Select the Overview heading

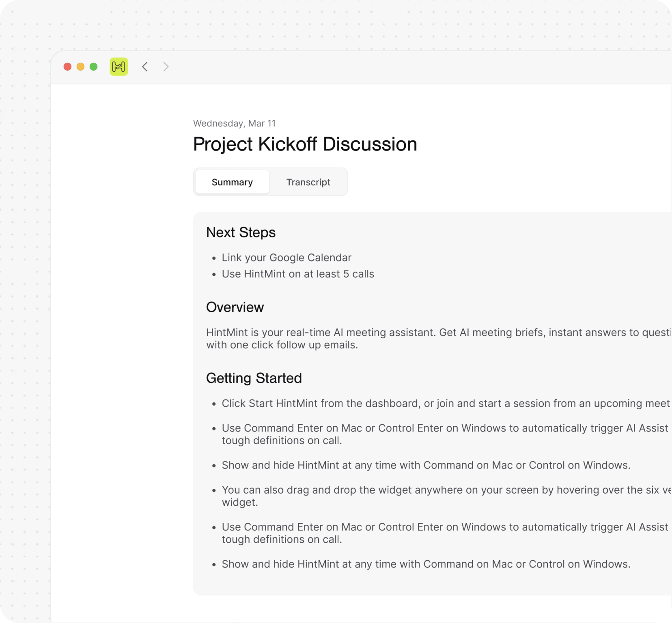click(x=235, y=307)
